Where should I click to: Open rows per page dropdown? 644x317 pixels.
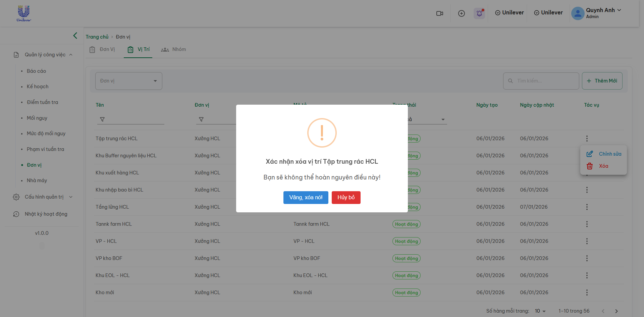(x=540, y=311)
